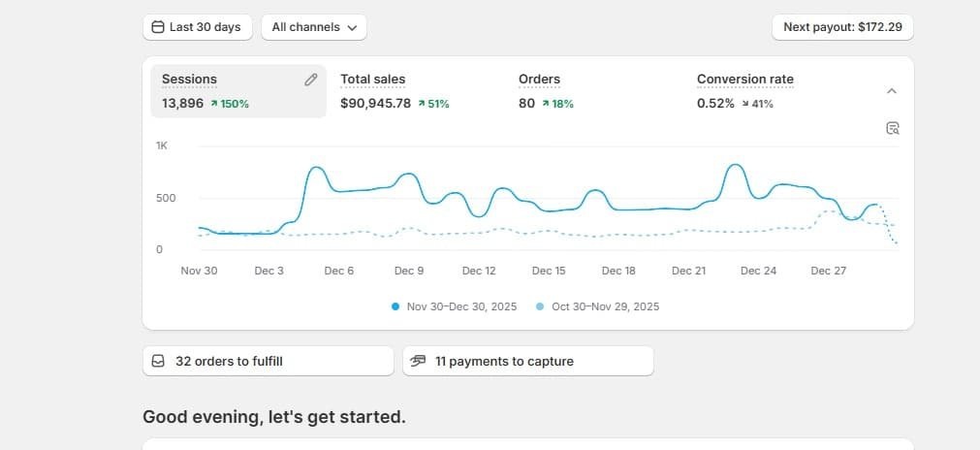This screenshot has width=980, height=450.
Task: Click the Next payout: $172.29 button
Action: click(842, 27)
